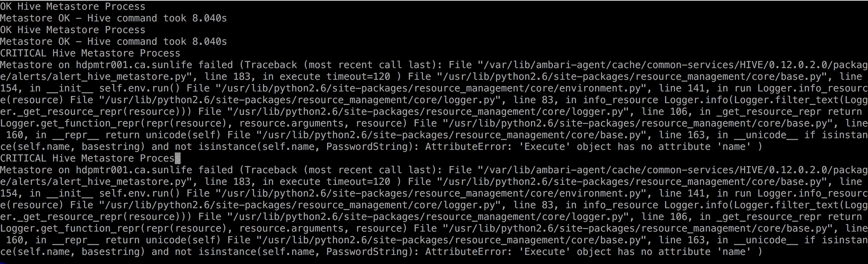The image size is (868, 264).
Task: Click the highlighted cursor block after 'Proces'
Action: (178, 158)
